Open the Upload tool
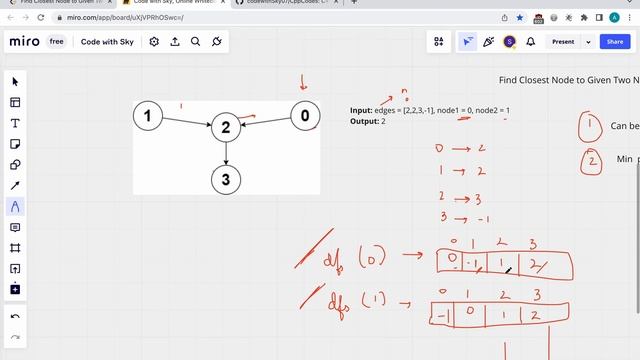Image resolution: width=640 pixels, height=360 pixels. (15, 269)
